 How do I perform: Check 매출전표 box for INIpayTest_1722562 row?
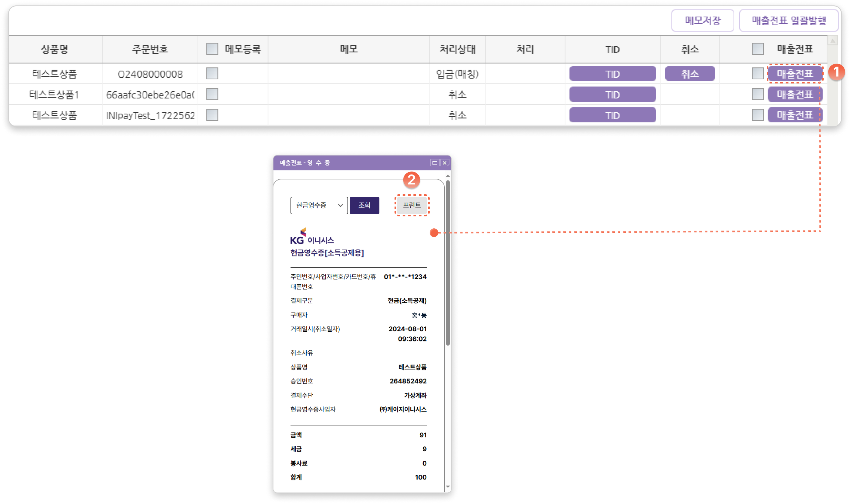(x=757, y=115)
